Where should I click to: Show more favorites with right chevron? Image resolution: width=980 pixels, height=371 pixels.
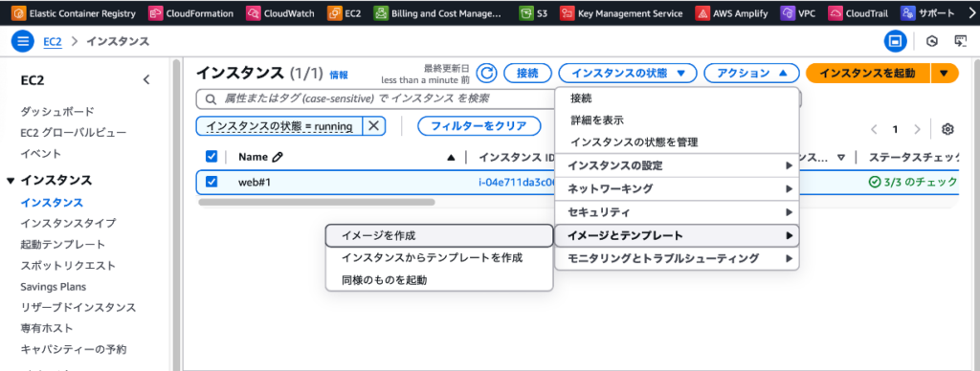(x=972, y=12)
